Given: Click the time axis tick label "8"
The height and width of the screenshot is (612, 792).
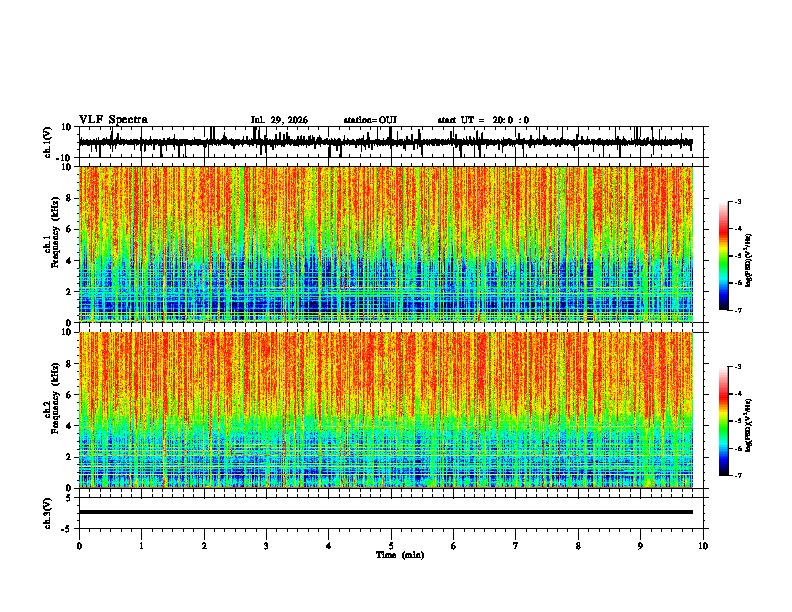Looking at the screenshot, I should click(x=578, y=546).
